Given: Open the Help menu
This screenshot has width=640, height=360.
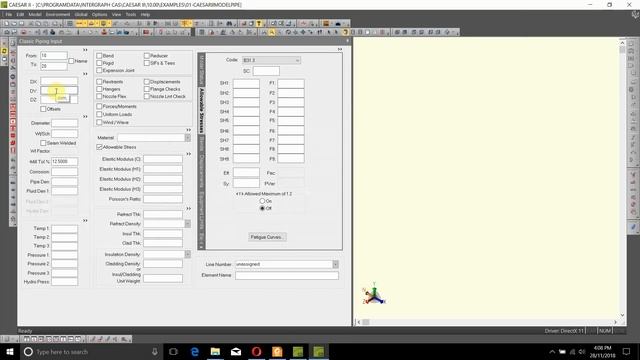Looking at the screenshot, I should coord(145,14).
